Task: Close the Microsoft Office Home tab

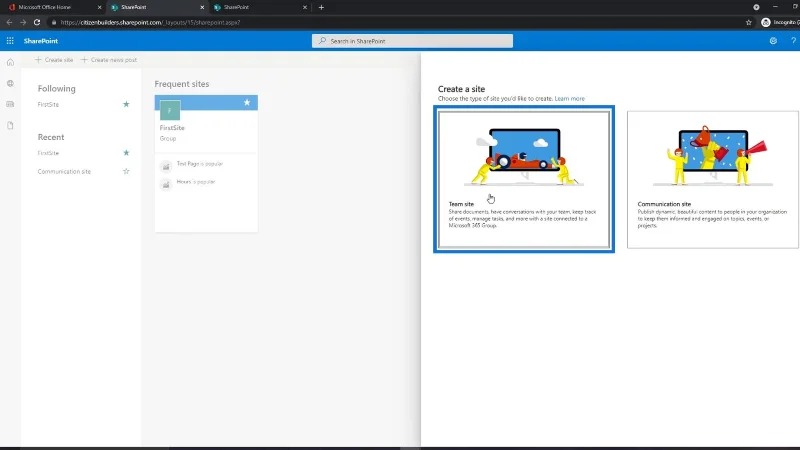Action: 99,8
